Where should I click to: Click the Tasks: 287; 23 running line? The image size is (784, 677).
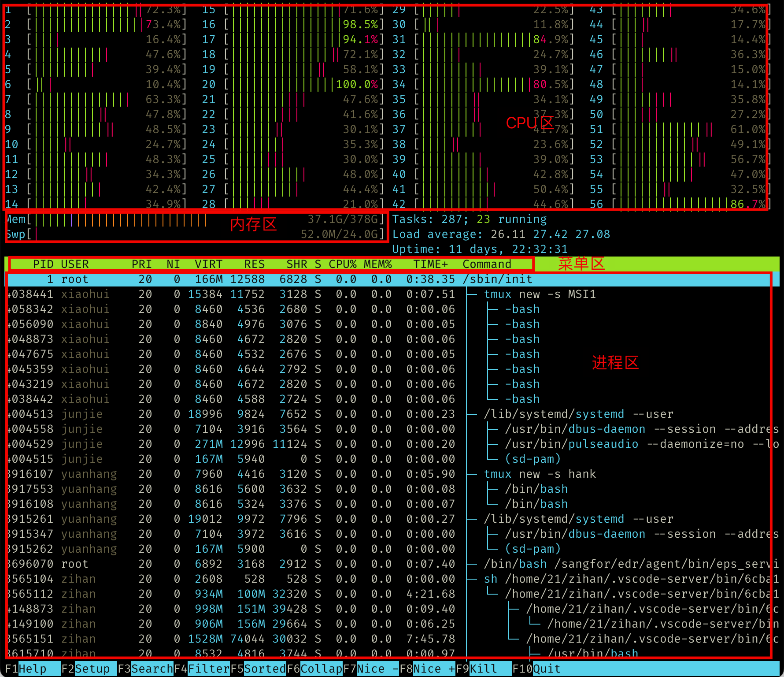pos(470,219)
